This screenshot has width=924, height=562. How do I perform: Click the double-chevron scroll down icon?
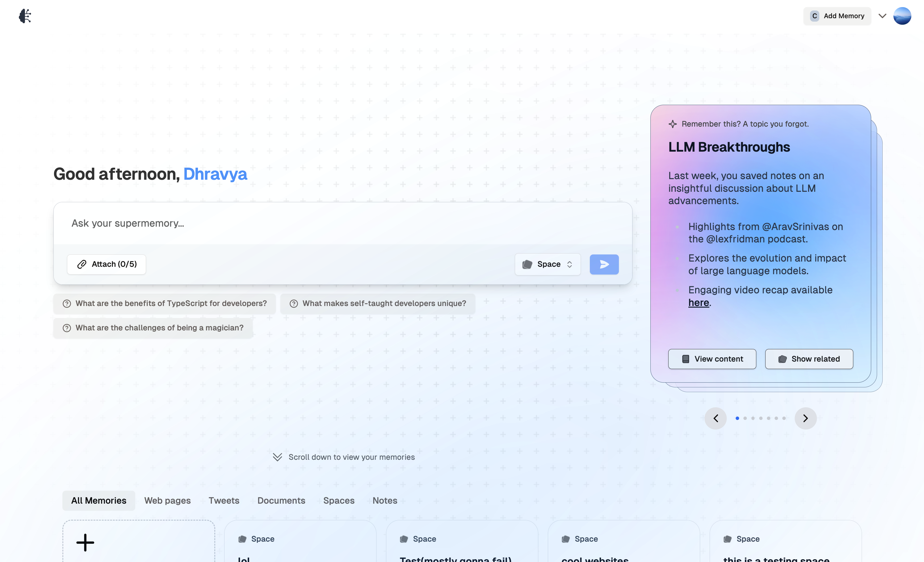278,457
